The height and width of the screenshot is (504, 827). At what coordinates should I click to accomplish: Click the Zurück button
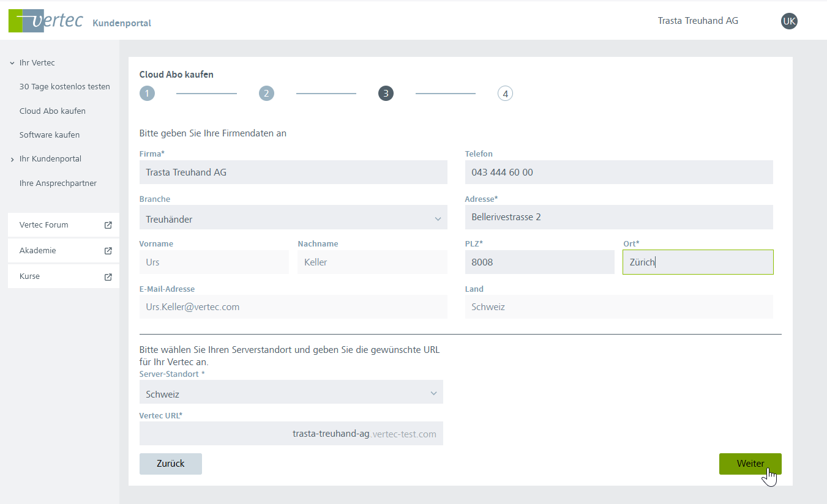click(170, 464)
